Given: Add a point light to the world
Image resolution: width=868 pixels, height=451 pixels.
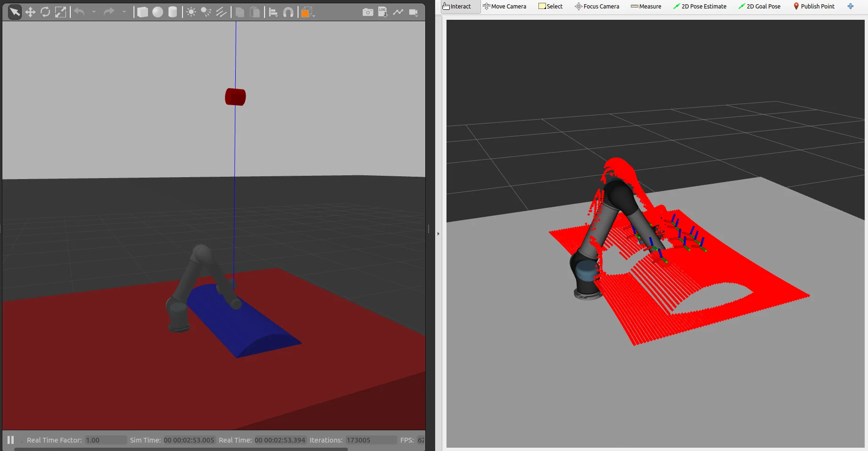Looking at the screenshot, I should [191, 12].
